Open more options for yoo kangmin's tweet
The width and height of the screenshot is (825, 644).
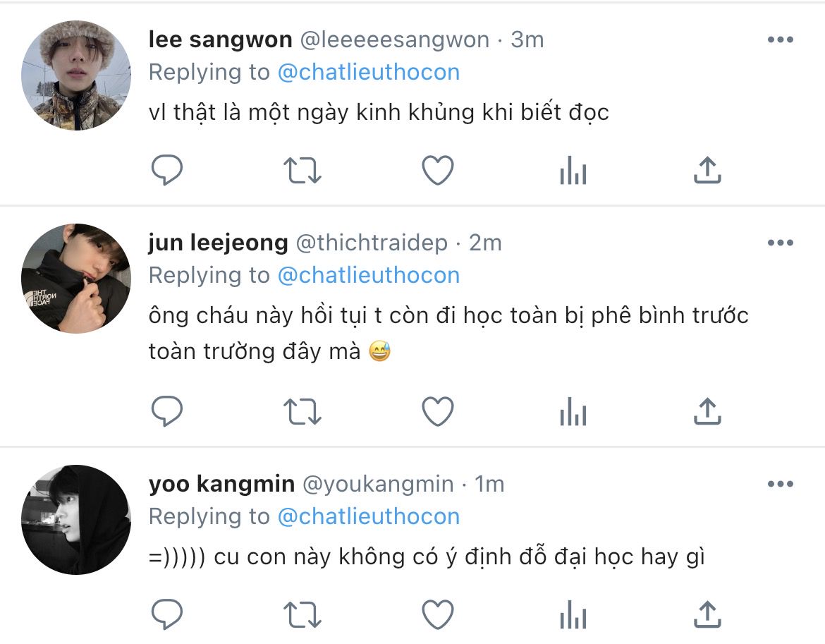(780, 485)
